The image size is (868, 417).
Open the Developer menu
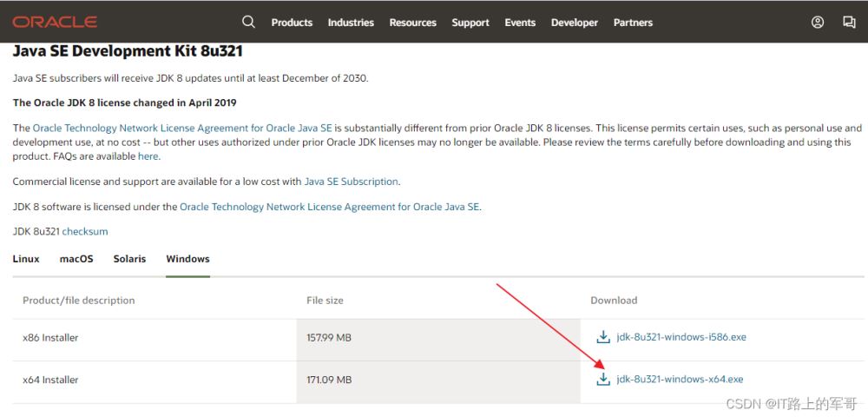tap(575, 23)
